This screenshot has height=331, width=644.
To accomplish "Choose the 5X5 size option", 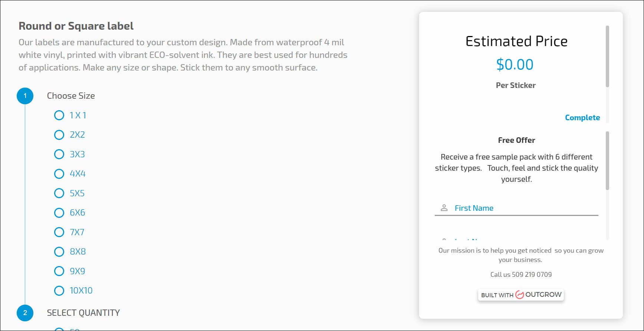I will pyautogui.click(x=59, y=193).
